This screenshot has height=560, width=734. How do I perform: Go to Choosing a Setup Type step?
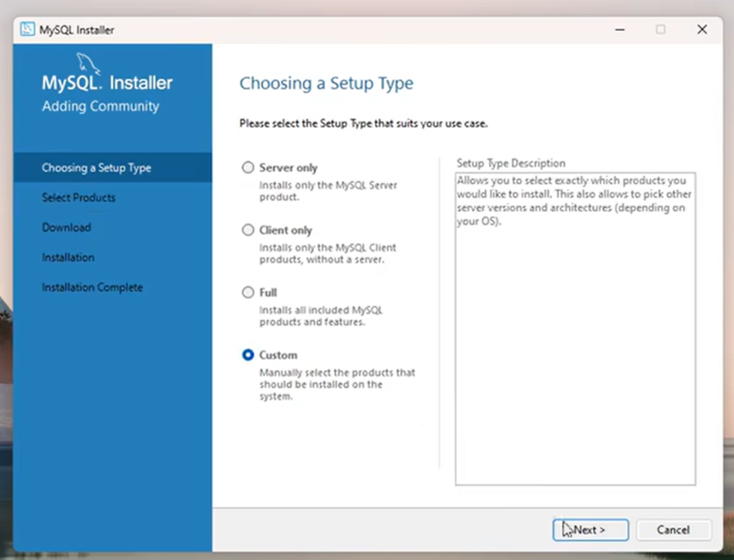(x=113, y=168)
